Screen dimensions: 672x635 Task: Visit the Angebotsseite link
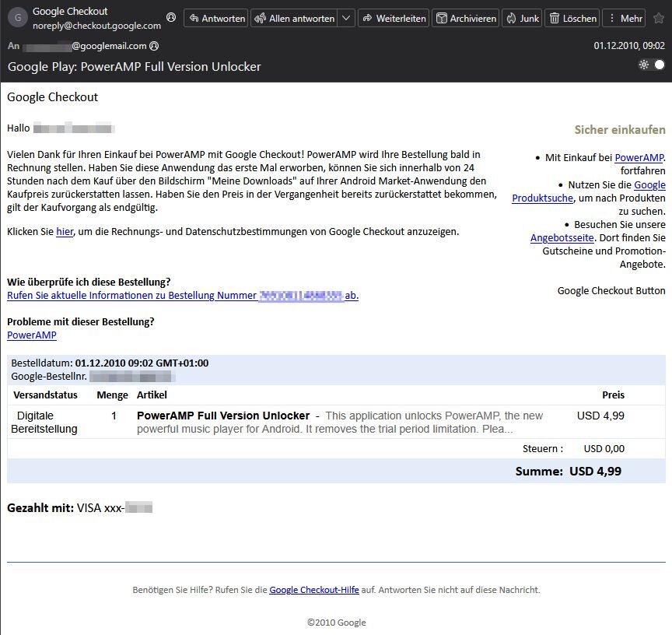[x=562, y=237]
